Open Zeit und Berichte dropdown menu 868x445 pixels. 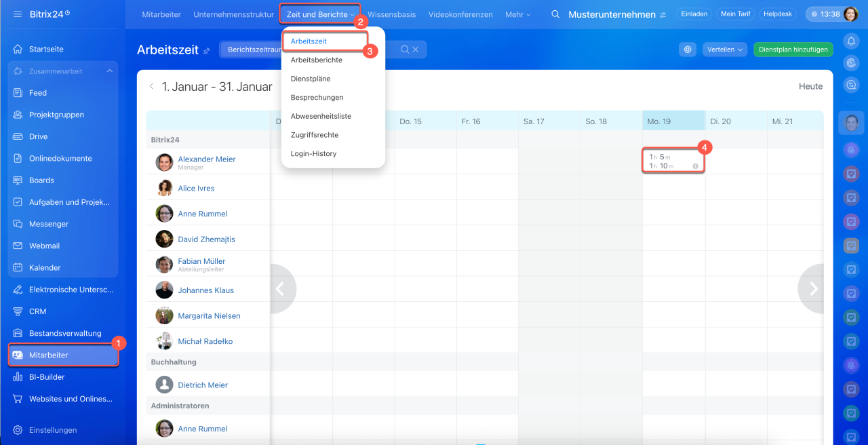320,14
